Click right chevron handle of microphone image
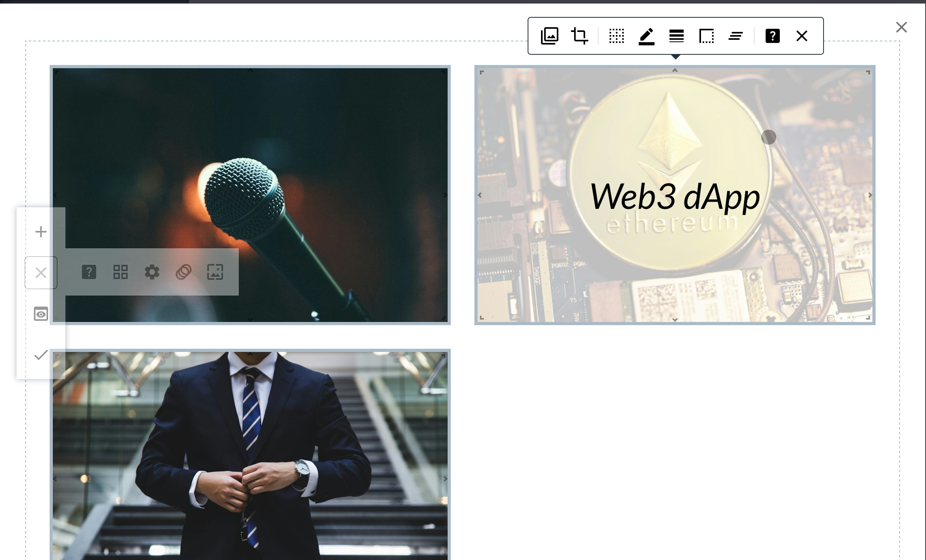Screen dimensions: 926x560 pos(445,195)
